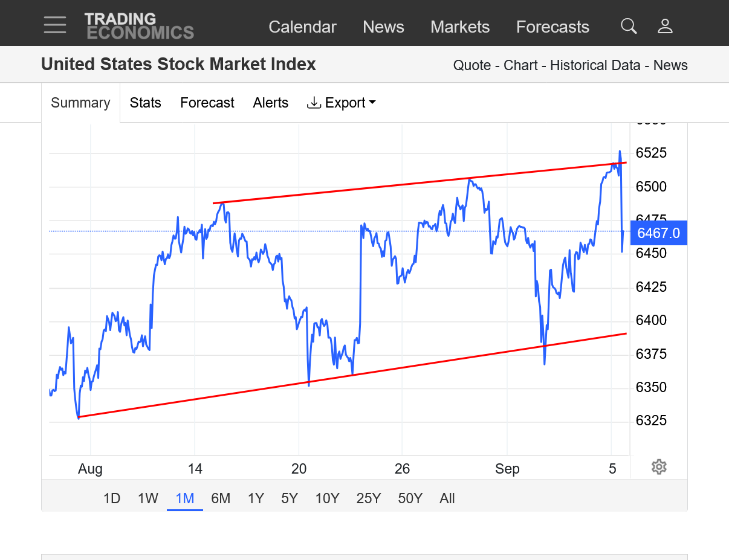Set chart range to 6M

coord(221,498)
